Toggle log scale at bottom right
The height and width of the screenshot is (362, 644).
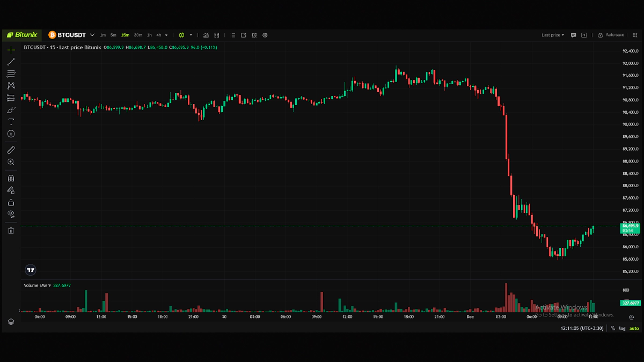click(x=623, y=328)
